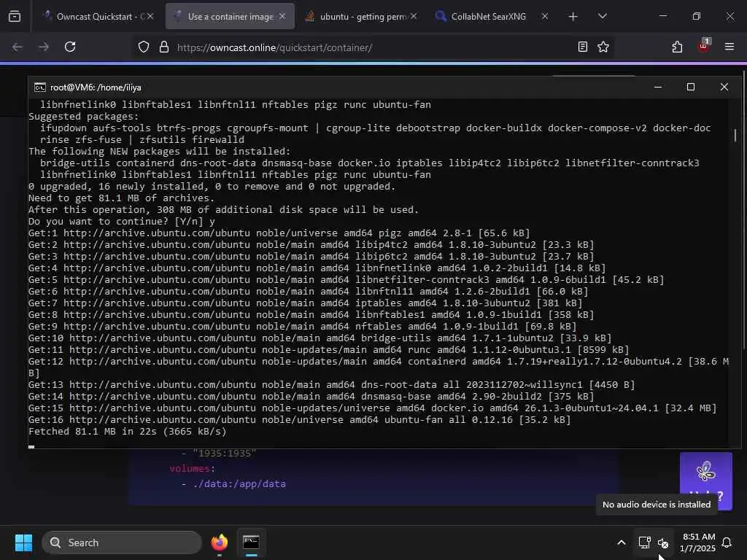747x560 pixels.
Task: Open Firefox from the taskbar
Action: pos(220,542)
